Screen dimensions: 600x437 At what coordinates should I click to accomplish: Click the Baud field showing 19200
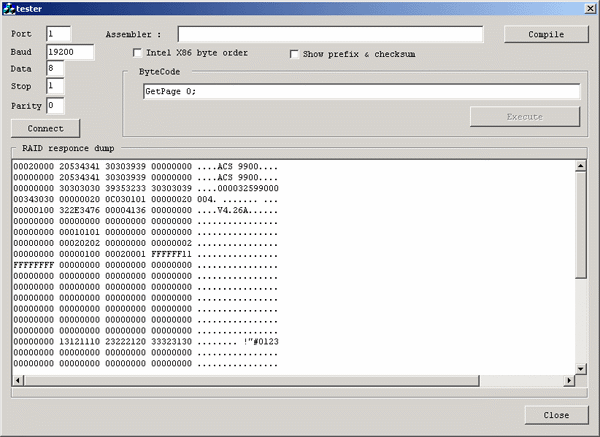tap(70, 52)
